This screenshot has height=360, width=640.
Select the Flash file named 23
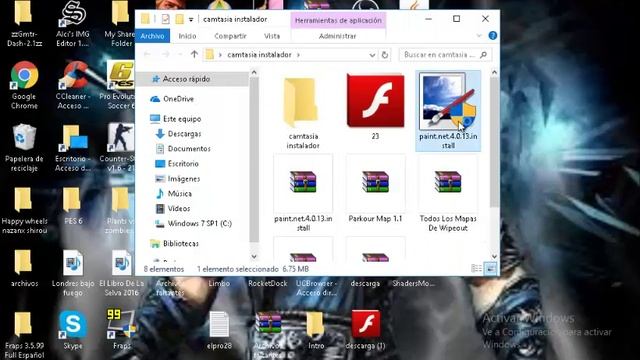[x=375, y=106]
